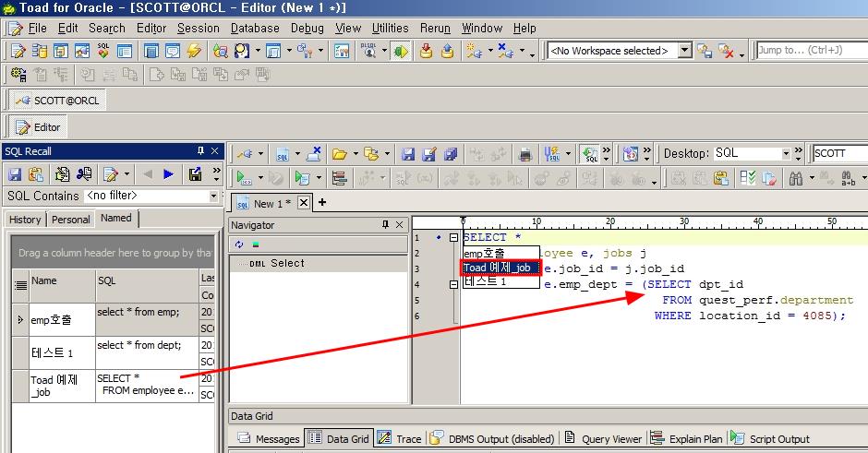The image size is (868, 453).
Task: Click the blue forward arrow in SQL Recall
Action: (168, 173)
